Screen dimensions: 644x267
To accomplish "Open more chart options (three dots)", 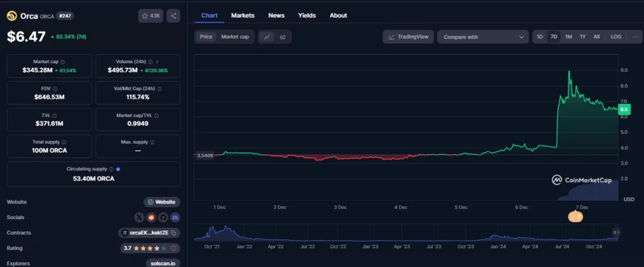I will pyautogui.click(x=635, y=37).
